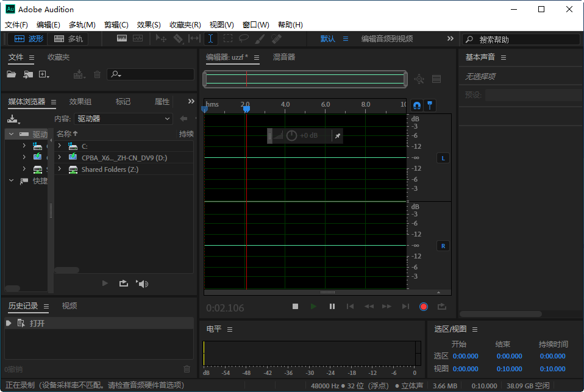Screen dimensions: 584x392
Task: Open the 驱动器 content dropdown
Action: coord(123,118)
